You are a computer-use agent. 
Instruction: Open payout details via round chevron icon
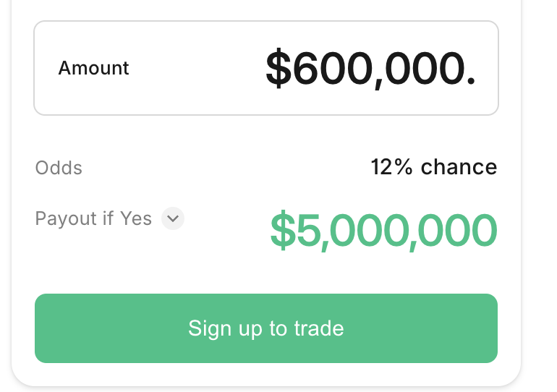(x=173, y=218)
